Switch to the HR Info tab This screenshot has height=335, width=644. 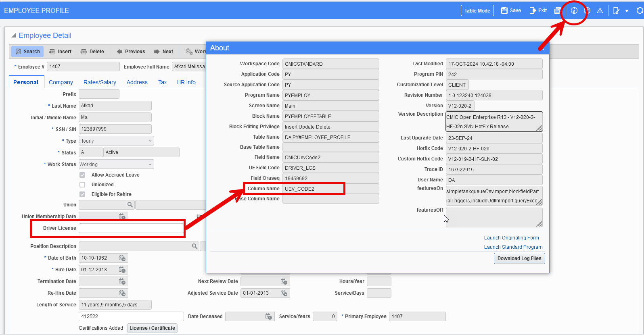click(186, 82)
